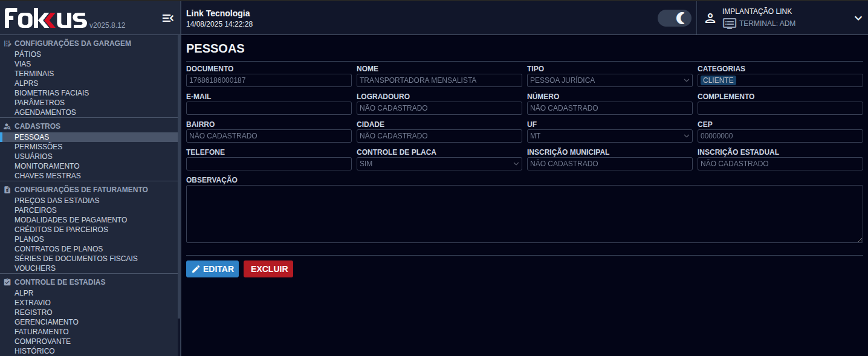Viewport: 868px width, 356px height.
Task: Open the UF state dropdown
Action: 609,136
